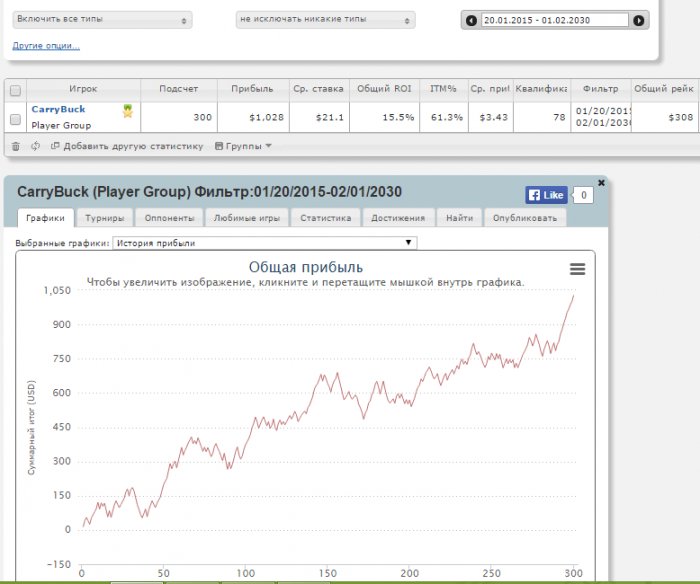The height and width of the screenshot is (584, 700).
Task: Open the chart hamburger export menu
Action: (577, 269)
